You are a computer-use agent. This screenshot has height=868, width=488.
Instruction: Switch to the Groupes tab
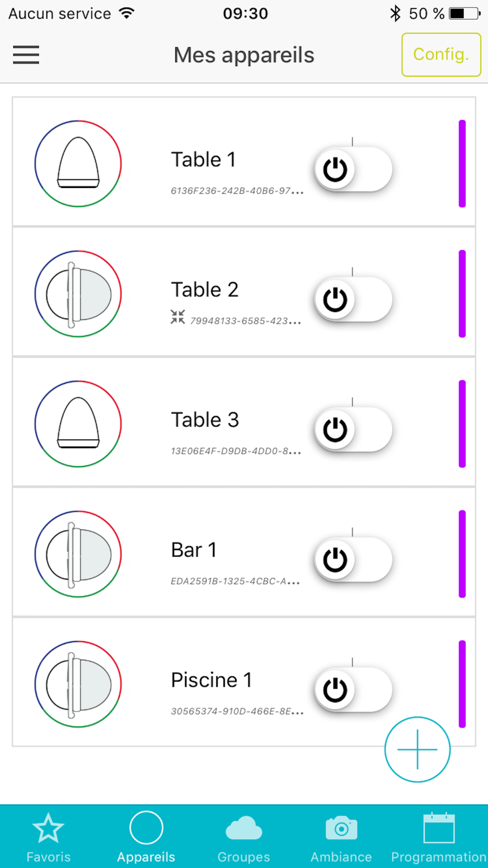coord(244,837)
